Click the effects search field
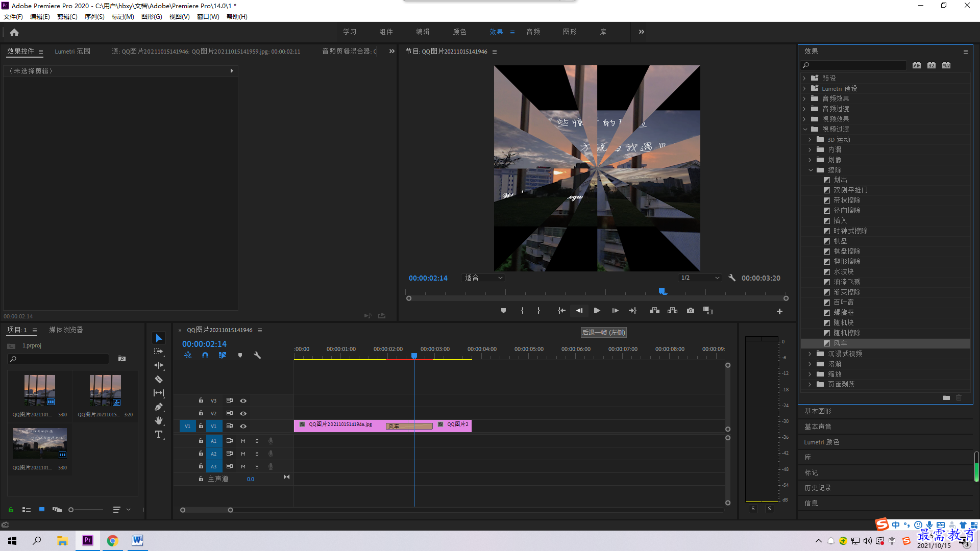980x551 pixels. [854, 65]
